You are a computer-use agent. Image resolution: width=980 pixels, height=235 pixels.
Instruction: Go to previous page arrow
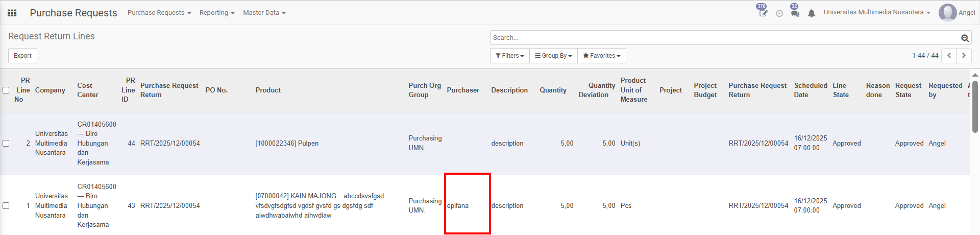tap(949, 56)
